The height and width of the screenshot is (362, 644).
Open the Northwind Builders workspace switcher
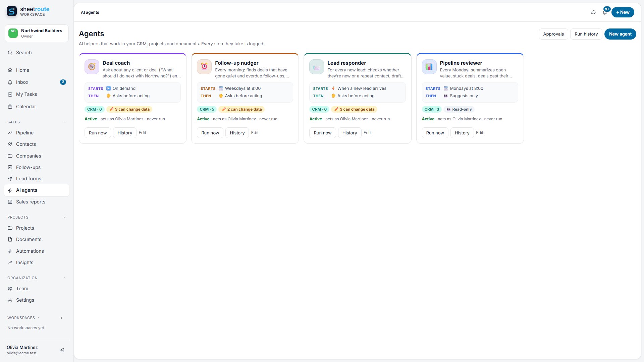coord(37,33)
